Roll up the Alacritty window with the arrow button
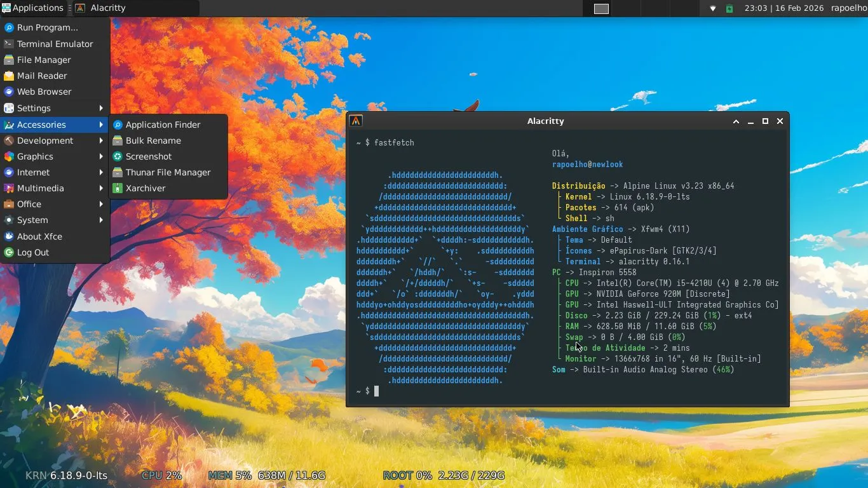868x488 pixels. [x=736, y=121]
